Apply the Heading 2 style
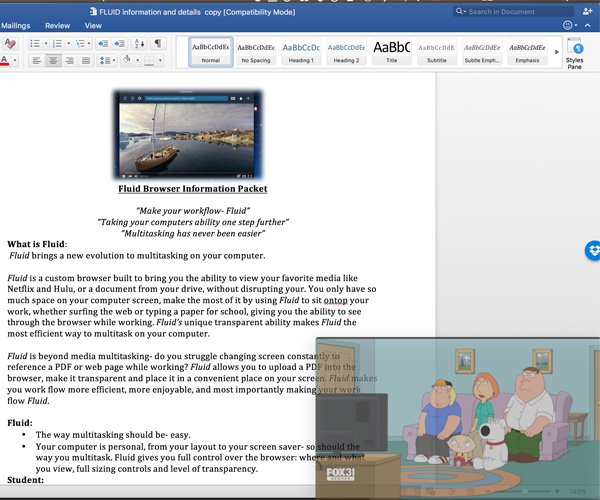 click(x=346, y=52)
